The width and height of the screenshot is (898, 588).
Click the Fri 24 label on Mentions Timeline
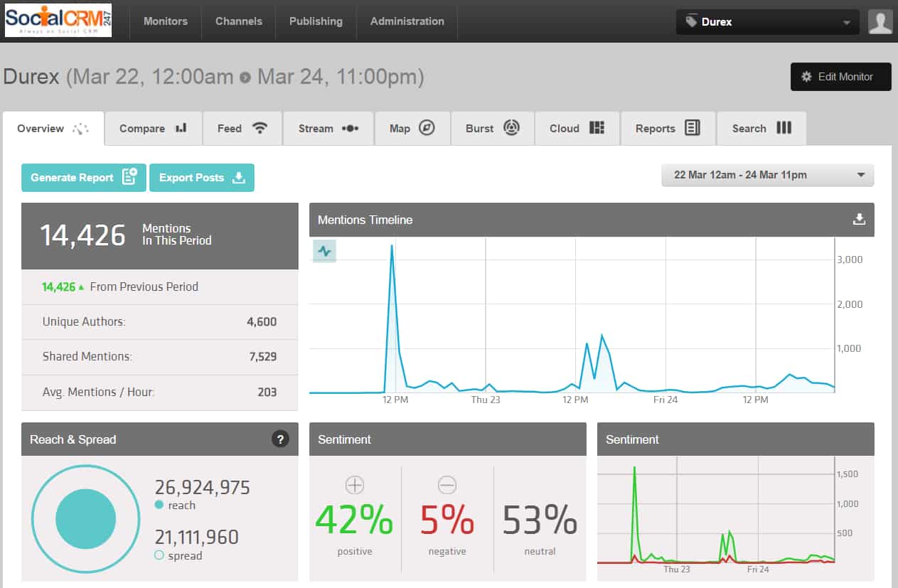coord(666,400)
